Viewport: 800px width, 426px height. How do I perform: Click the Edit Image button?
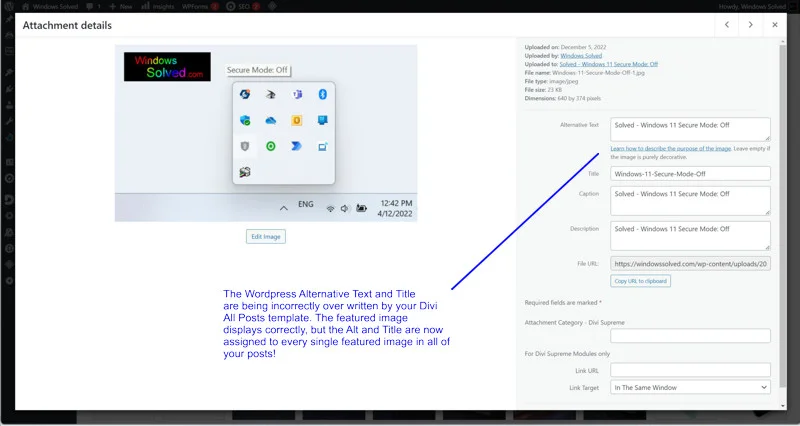[x=266, y=237]
